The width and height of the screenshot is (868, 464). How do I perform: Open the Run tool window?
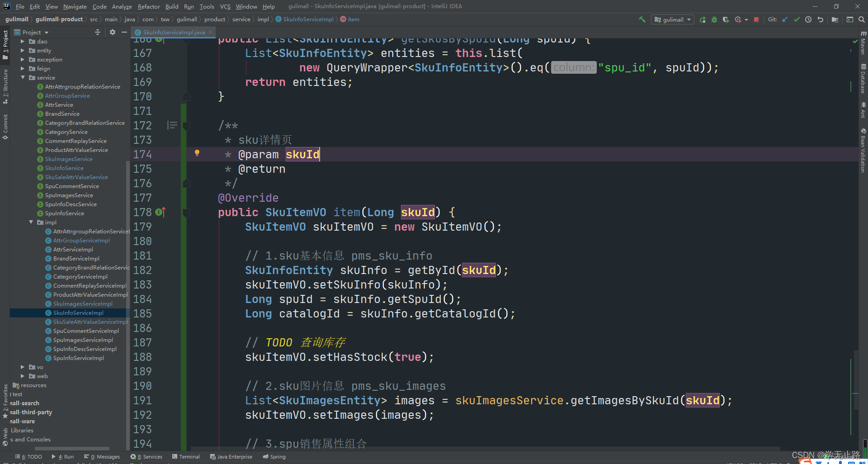click(x=63, y=457)
